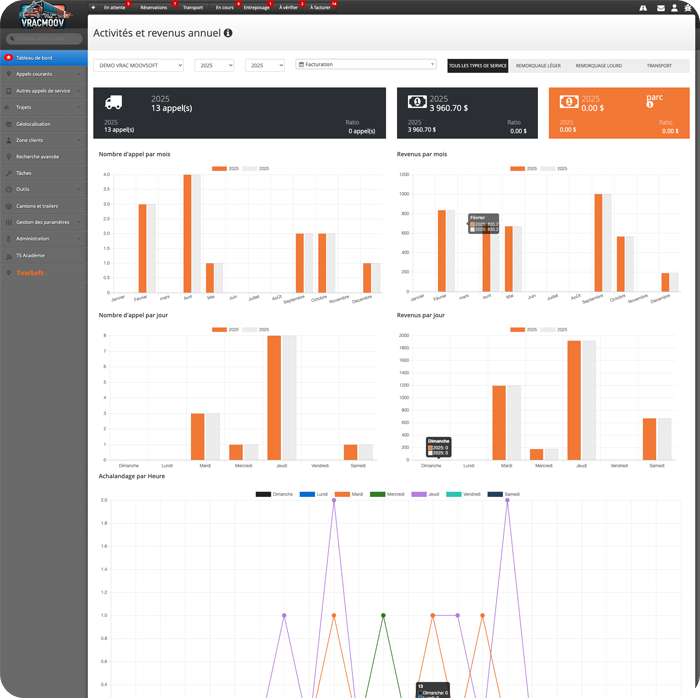Click the Gestion des paramètres sliders icon

click(x=8, y=222)
